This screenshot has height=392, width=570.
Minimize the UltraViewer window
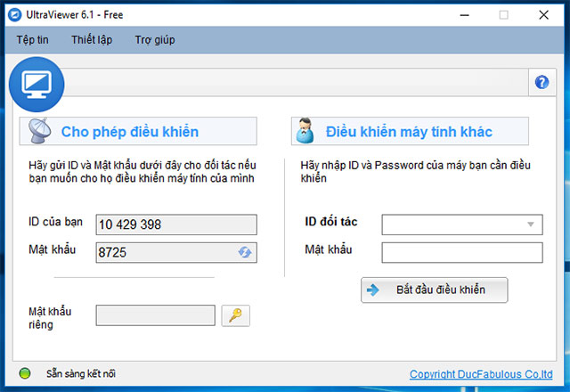coord(464,14)
